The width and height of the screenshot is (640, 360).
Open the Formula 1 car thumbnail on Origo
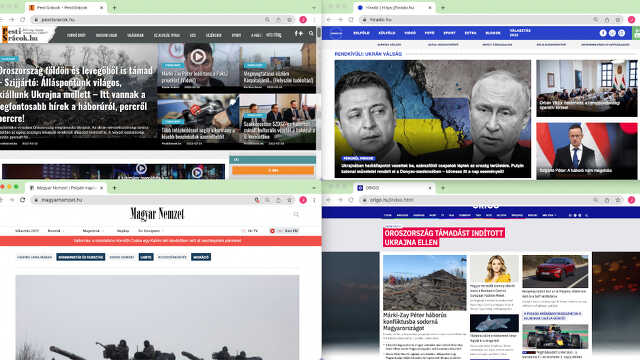point(555,337)
